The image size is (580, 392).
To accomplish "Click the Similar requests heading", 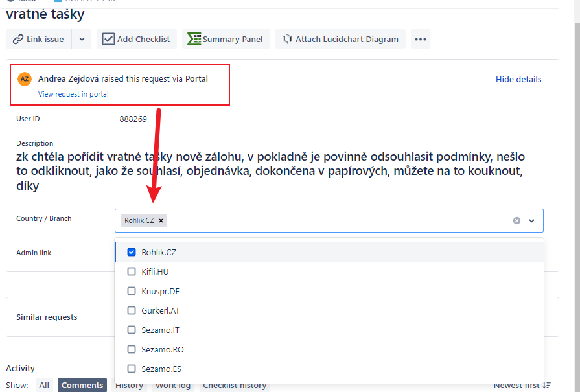I will (x=47, y=317).
